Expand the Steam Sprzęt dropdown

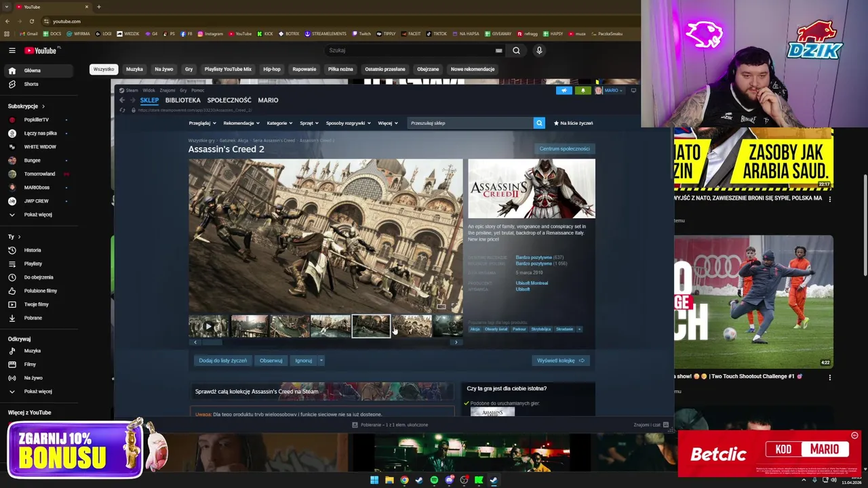309,123
